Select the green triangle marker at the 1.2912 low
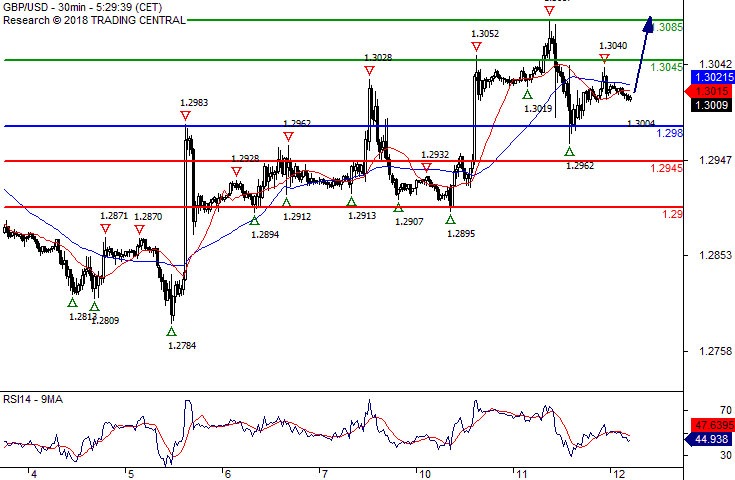This screenshot has height=480, width=735. pyautogui.click(x=286, y=202)
